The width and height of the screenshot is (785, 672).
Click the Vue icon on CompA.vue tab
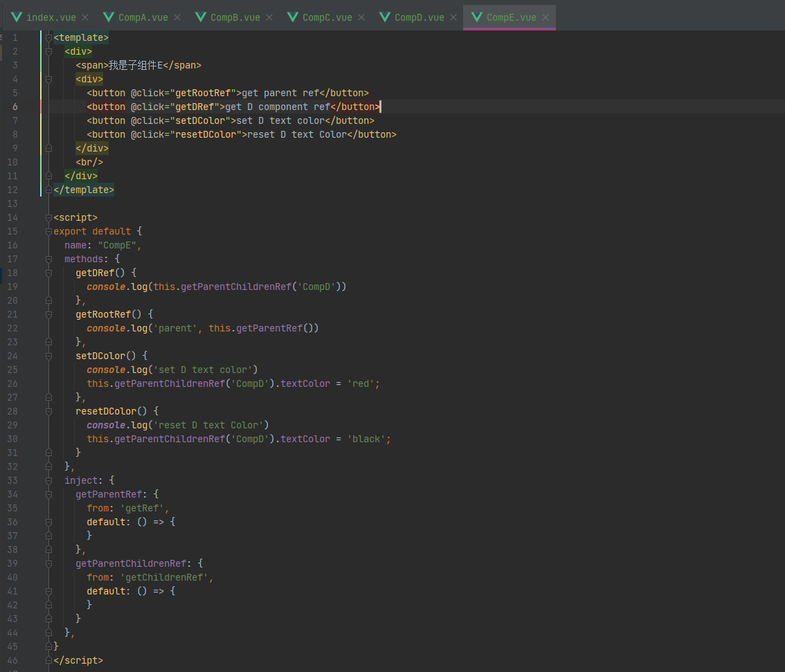[109, 17]
